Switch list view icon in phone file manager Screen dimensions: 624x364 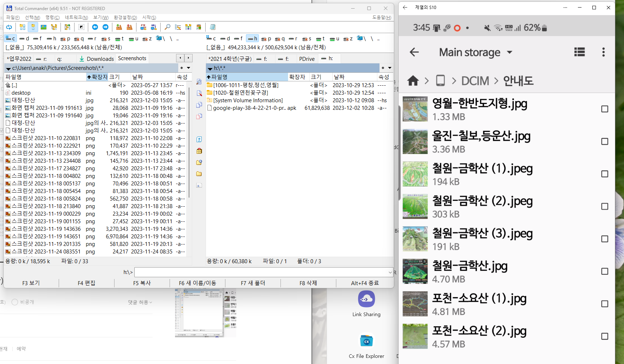(x=579, y=52)
